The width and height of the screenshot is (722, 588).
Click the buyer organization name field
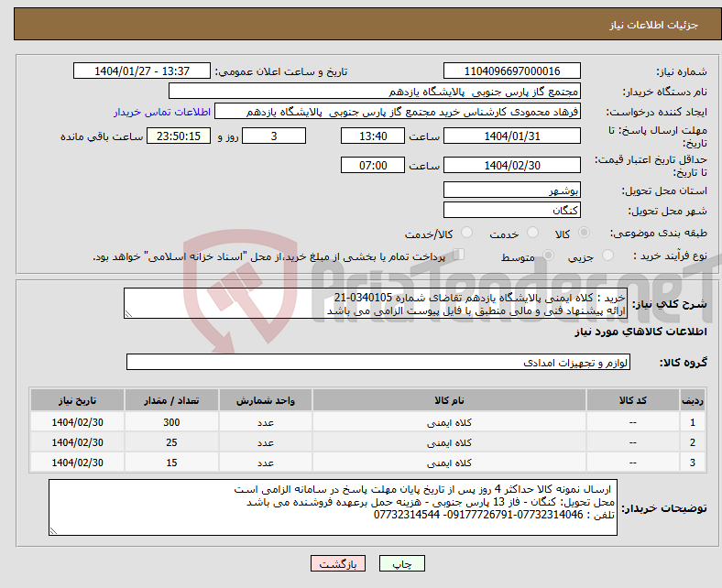(375, 92)
